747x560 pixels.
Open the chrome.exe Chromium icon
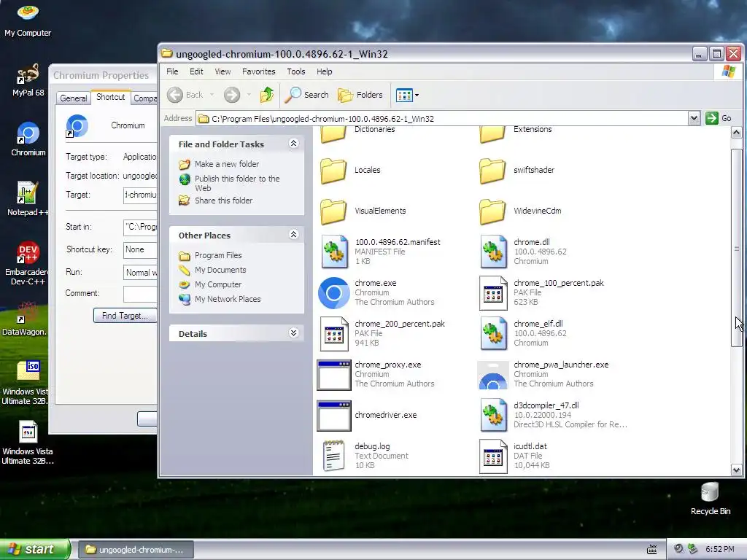click(333, 292)
